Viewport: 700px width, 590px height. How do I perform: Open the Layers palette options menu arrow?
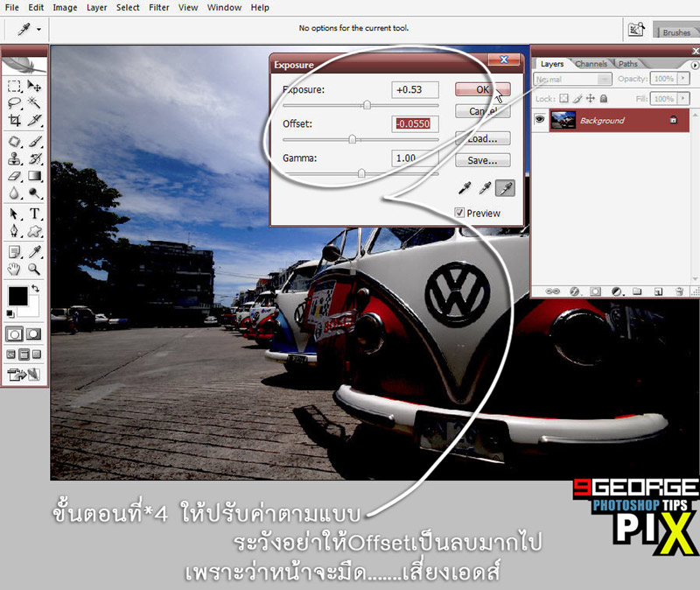[695, 65]
